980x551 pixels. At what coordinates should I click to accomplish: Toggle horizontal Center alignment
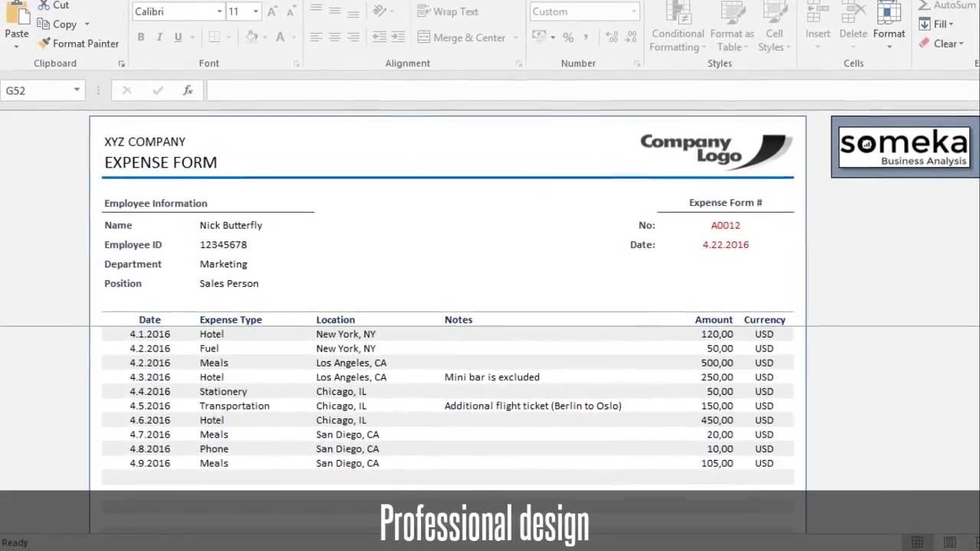(x=335, y=37)
